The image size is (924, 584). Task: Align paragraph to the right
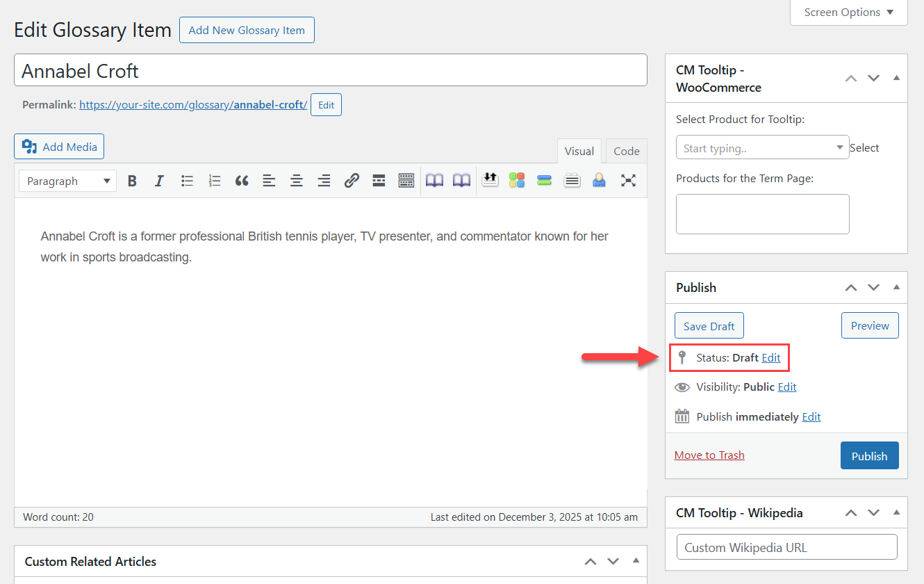[x=323, y=180]
